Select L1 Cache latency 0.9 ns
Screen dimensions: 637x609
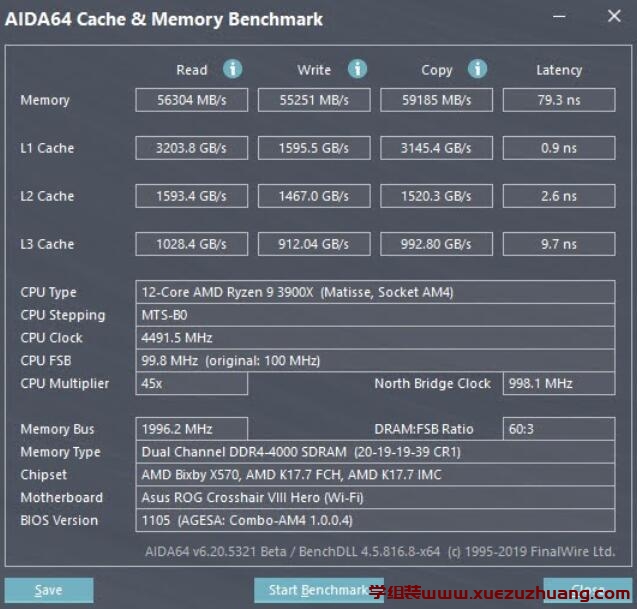point(559,148)
